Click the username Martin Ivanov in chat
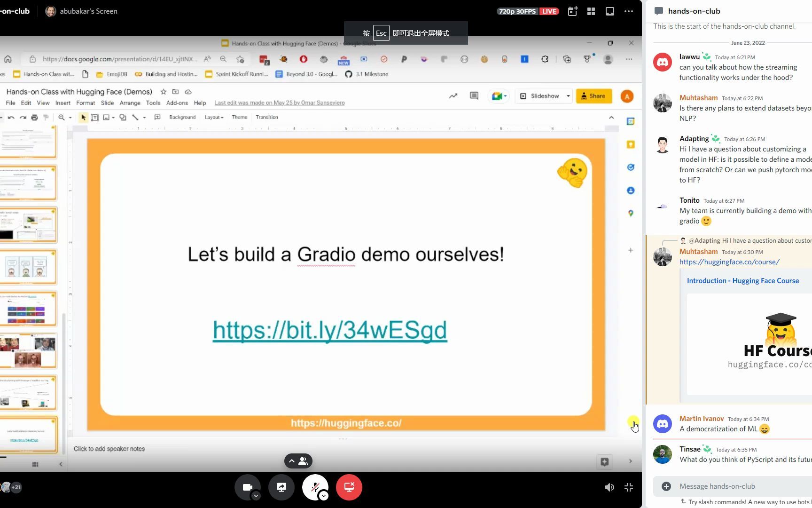Image resolution: width=812 pixels, height=508 pixels. tap(702, 419)
